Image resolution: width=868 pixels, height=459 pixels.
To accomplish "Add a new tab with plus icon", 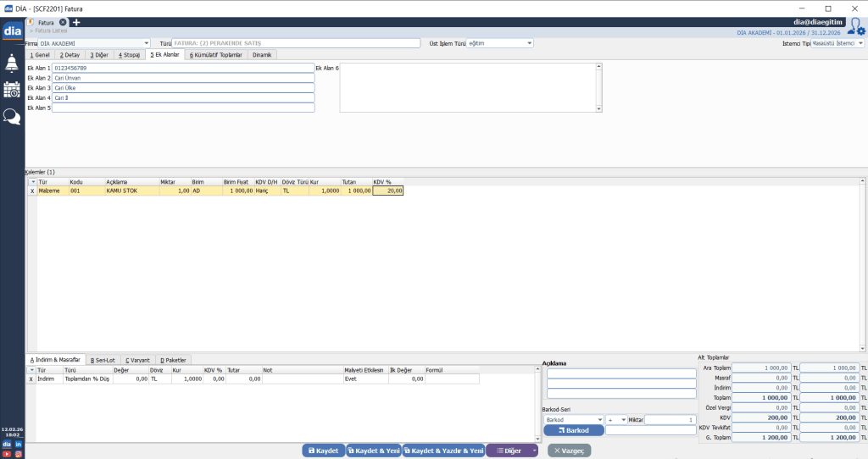I will click(x=76, y=22).
